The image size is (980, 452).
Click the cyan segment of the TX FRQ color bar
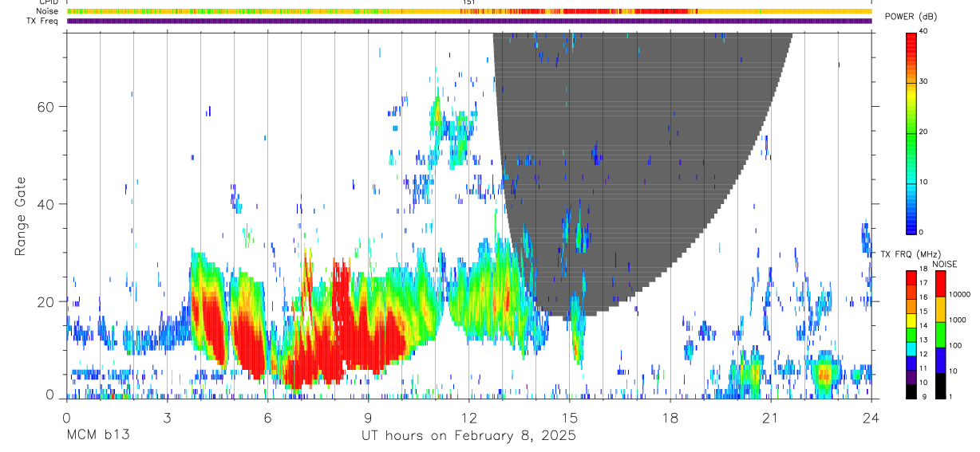click(x=911, y=348)
